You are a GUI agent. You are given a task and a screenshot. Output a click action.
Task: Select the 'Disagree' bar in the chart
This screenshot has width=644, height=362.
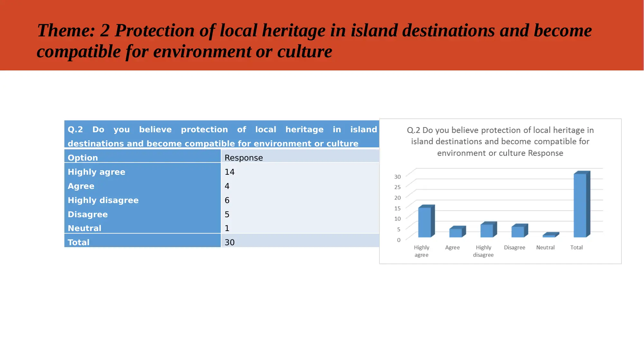click(x=519, y=231)
